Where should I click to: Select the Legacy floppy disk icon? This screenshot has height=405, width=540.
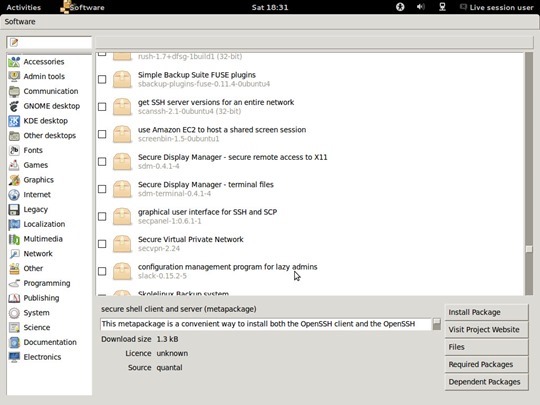tap(14, 209)
